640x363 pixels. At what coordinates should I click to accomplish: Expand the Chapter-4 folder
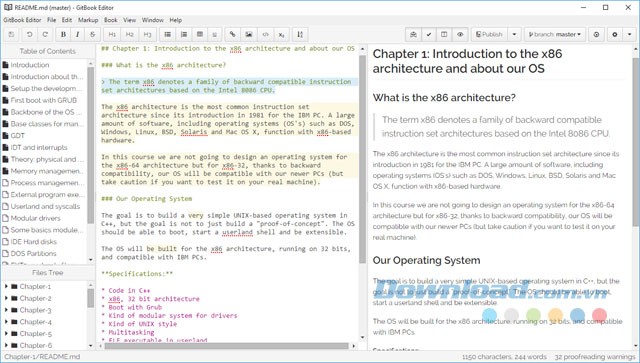(x=6, y=322)
